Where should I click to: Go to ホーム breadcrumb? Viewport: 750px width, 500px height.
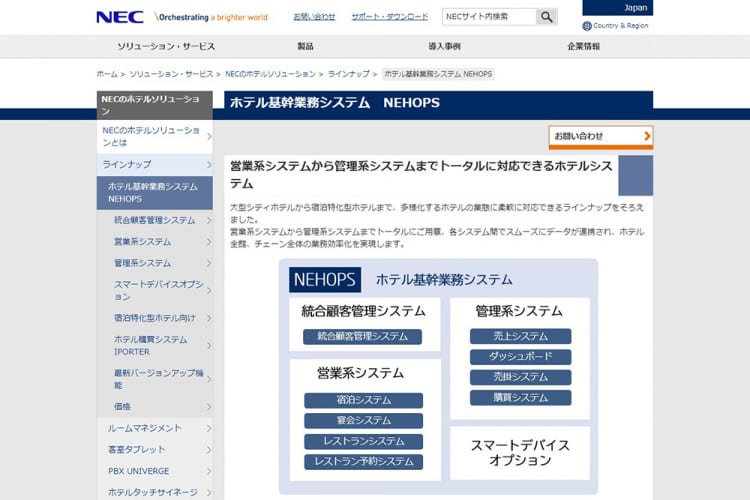click(x=107, y=74)
